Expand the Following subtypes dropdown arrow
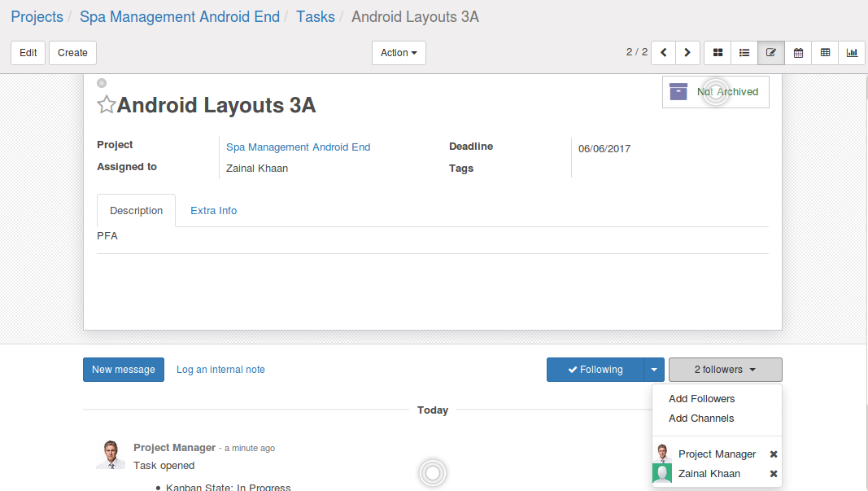The width and height of the screenshot is (868, 491). (654, 370)
